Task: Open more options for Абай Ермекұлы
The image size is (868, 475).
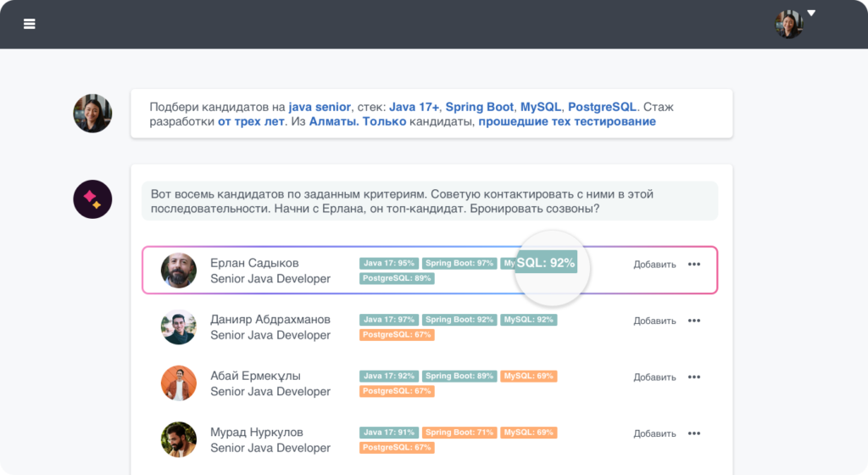Action: [x=694, y=377]
